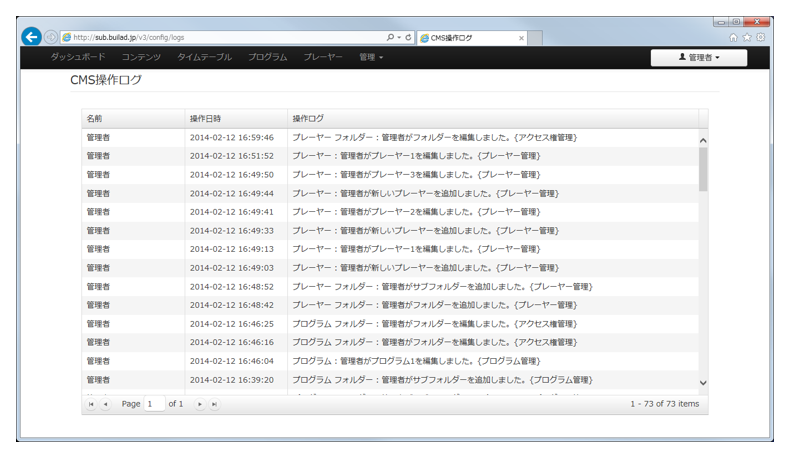Click 管理者 name in the 16:59:46 row
The height and width of the screenshot is (455, 791).
pyautogui.click(x=98, y=137)
